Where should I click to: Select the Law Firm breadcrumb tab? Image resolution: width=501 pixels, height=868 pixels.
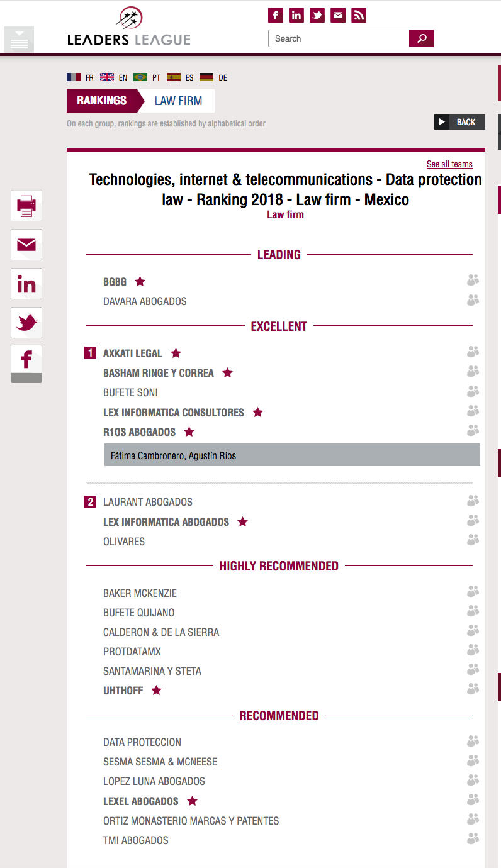[178, 101]
